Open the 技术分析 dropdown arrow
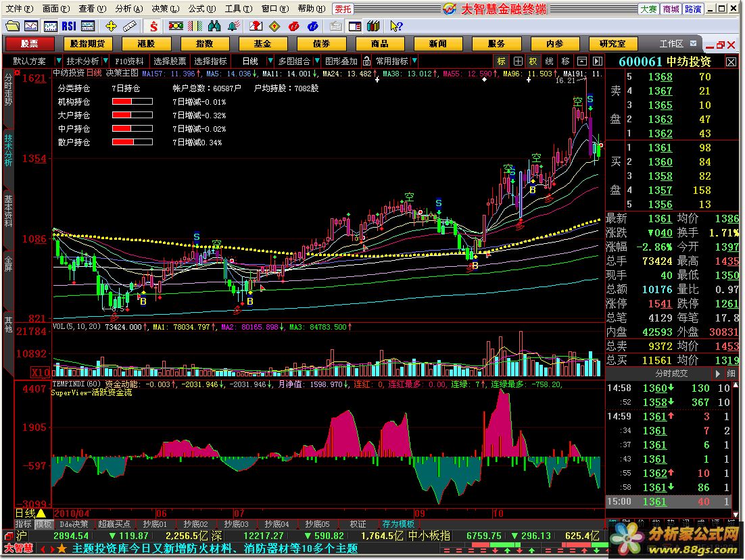This screenshot has height=560, width=745. point(105,61)
